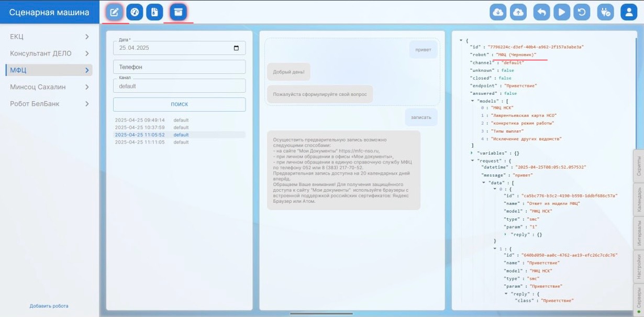Click the ПОИСК button

[x=179, y=104]
